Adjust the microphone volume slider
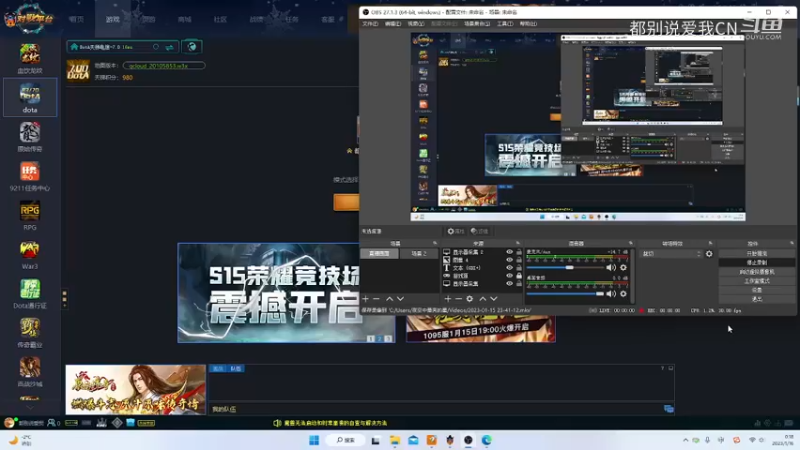Viewport: 800px width, 450px height. tap(565, 267)
